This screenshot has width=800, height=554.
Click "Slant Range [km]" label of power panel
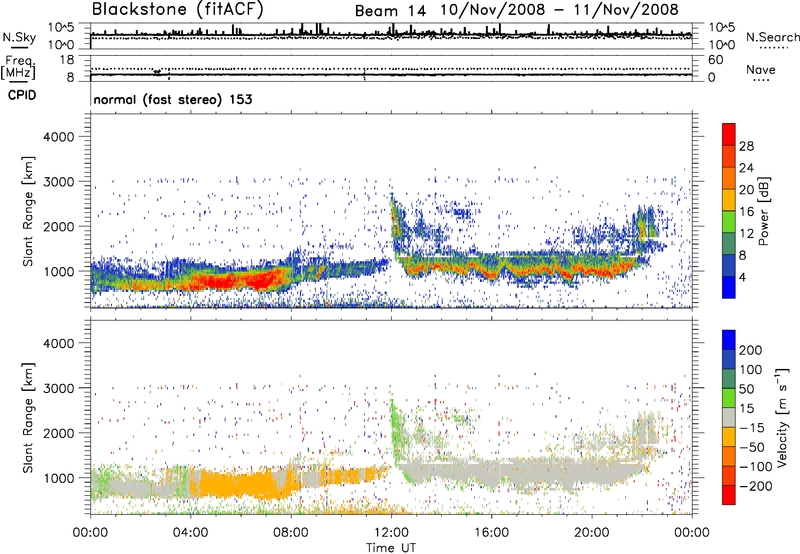(x=28, y=211)
